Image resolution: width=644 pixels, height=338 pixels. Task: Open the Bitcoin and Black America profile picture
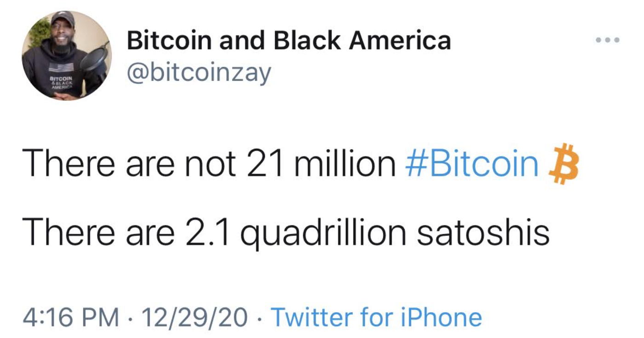(x=67, y=55)
